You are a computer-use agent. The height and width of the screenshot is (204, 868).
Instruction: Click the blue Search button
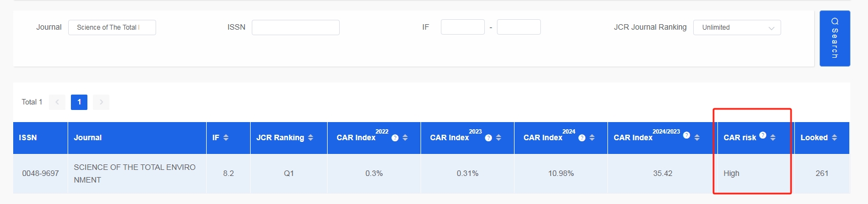[x=834, y=38]
